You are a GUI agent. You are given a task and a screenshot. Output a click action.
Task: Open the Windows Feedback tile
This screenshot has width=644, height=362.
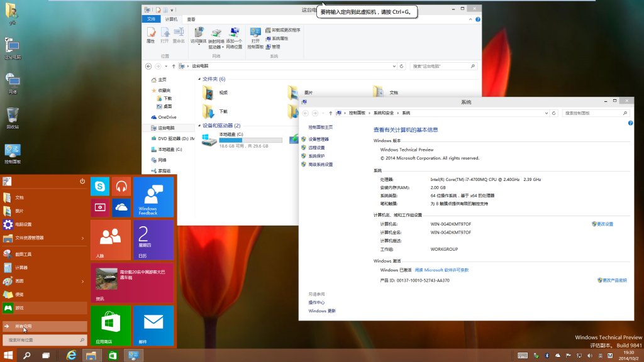tap(153, 197)
